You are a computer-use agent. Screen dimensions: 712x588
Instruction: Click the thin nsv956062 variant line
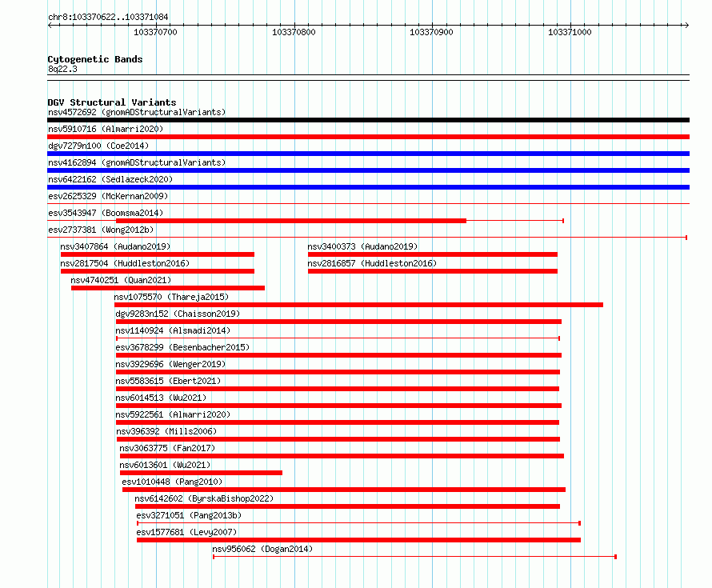click(x=414, y=557)
